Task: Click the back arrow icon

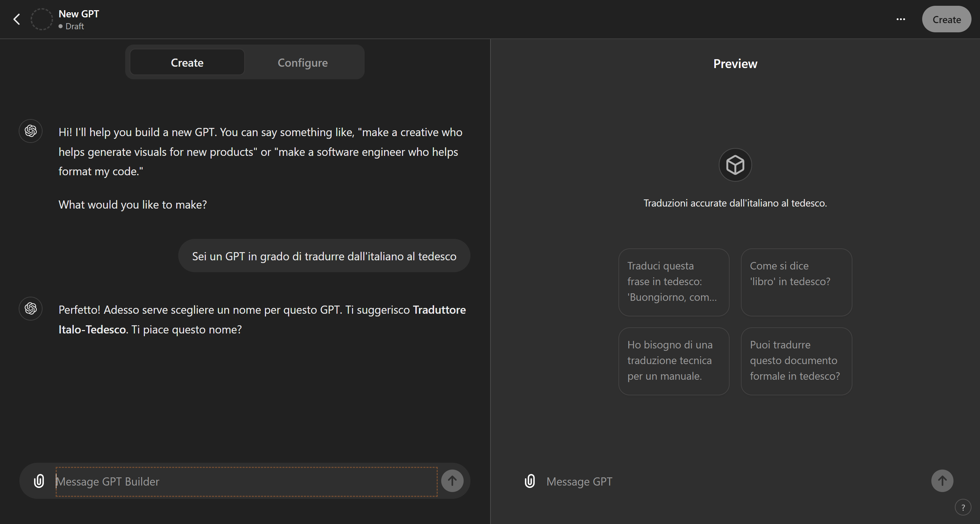Action: (x=16, y=19)
